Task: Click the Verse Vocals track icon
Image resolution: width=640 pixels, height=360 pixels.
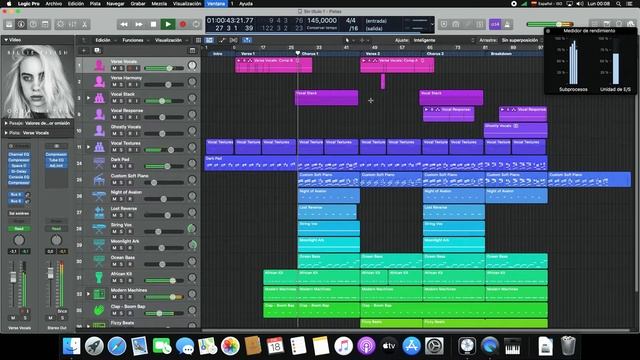Action: click(x=99, y=65)
